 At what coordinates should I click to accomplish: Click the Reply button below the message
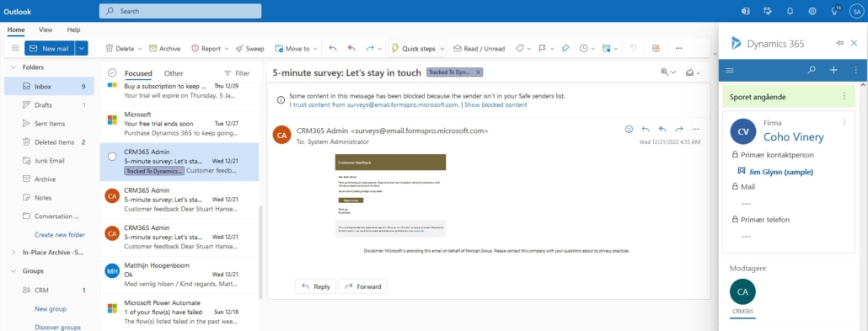coord(315,286)
